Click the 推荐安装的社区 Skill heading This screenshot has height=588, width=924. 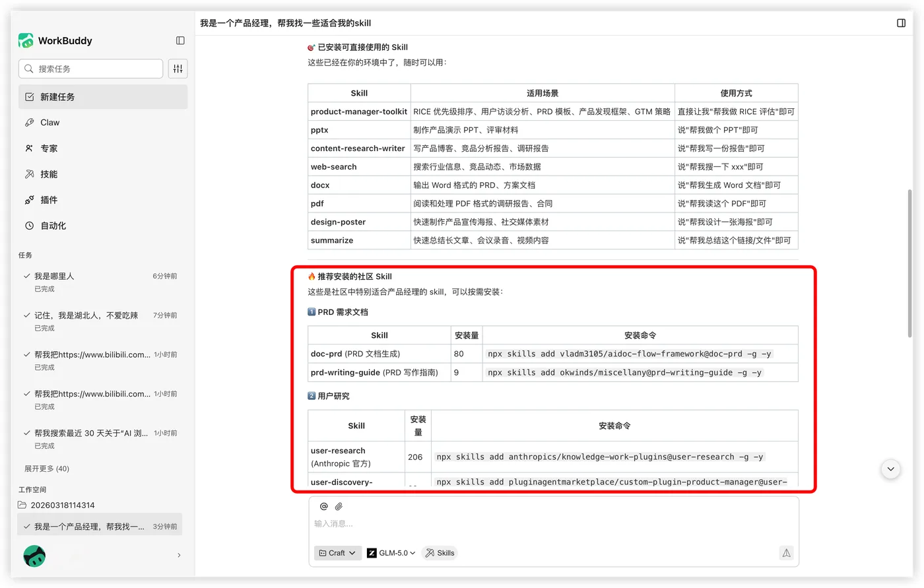[x=350, y=277]
